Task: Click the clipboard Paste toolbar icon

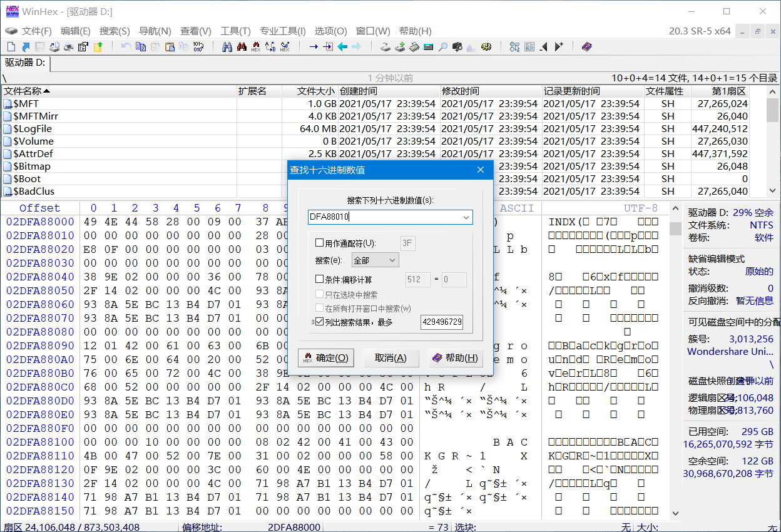Action: (x=170, y=47)
